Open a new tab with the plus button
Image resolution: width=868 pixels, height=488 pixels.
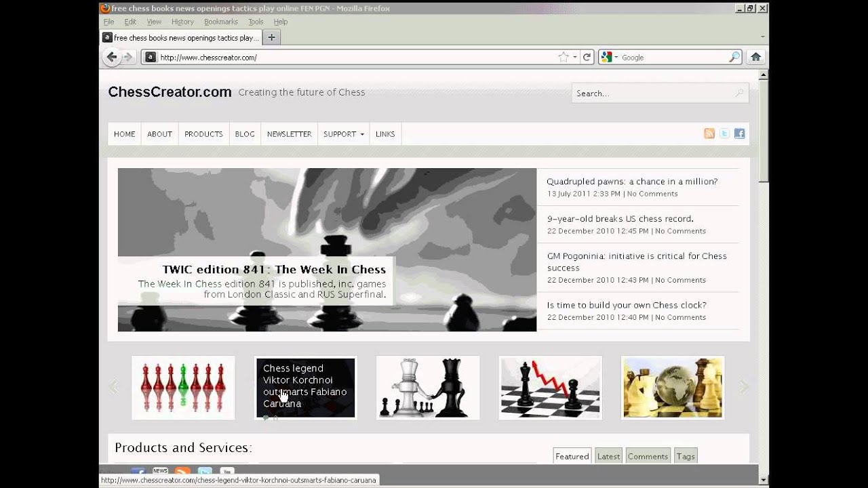(x=271, y=38)
